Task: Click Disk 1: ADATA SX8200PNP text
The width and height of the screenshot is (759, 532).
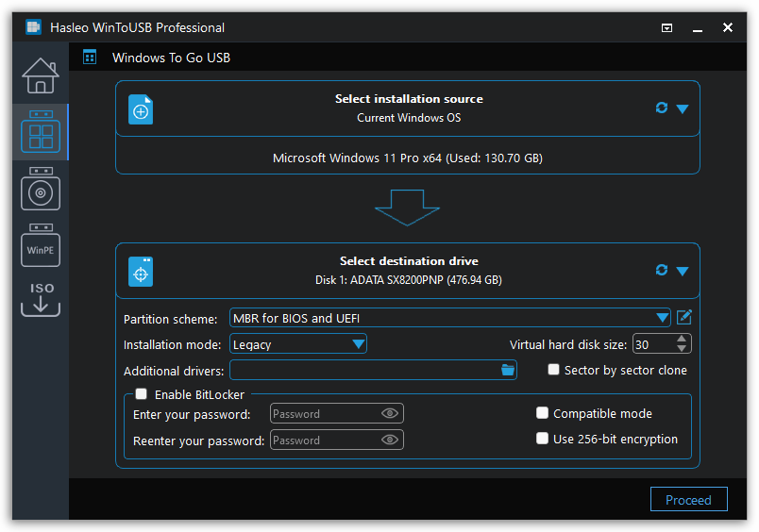Action: click(409, 280)
